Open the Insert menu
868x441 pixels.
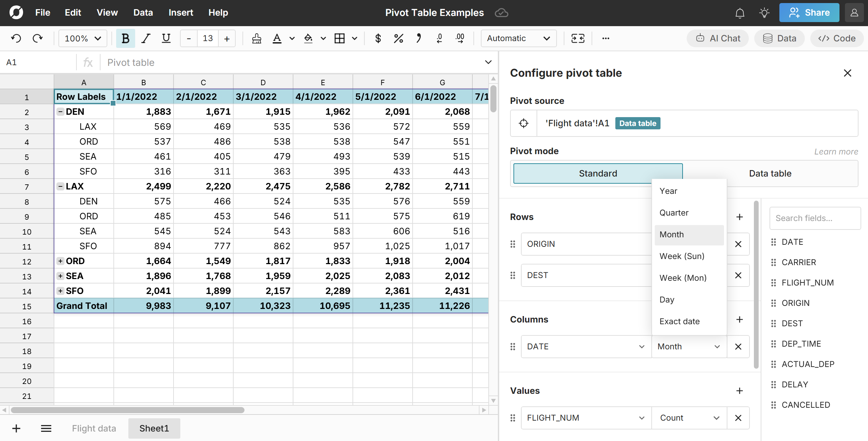click(x=181, y=13)
